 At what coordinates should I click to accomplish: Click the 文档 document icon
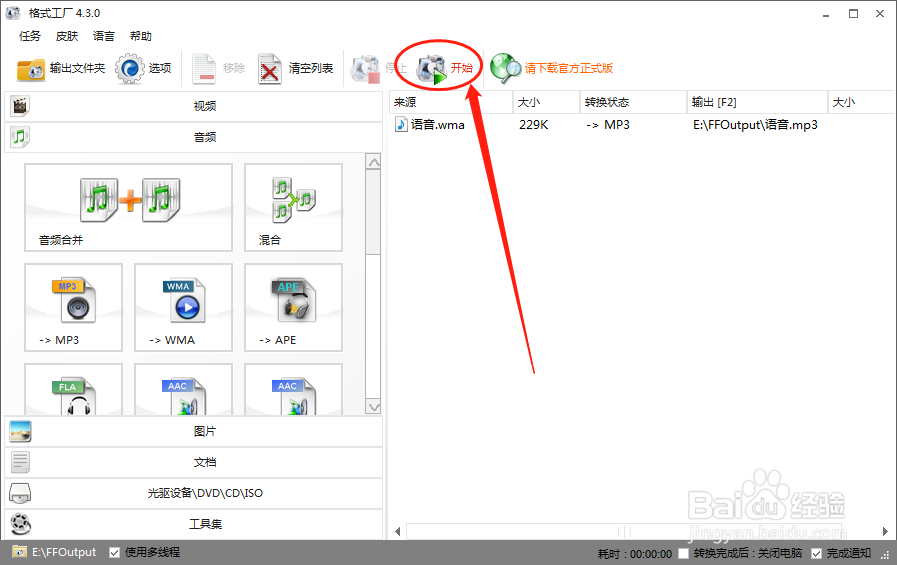pos(20,462)
